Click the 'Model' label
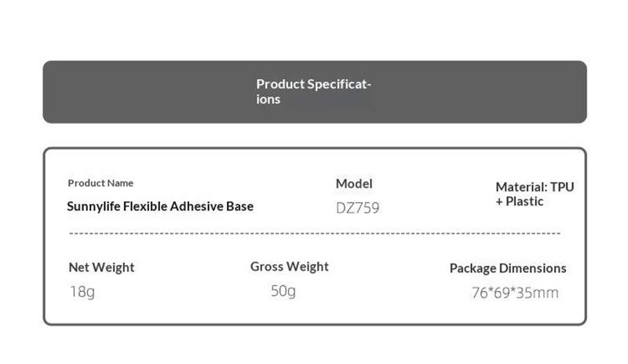Screen dimensions: 628x364 point(354,184)
